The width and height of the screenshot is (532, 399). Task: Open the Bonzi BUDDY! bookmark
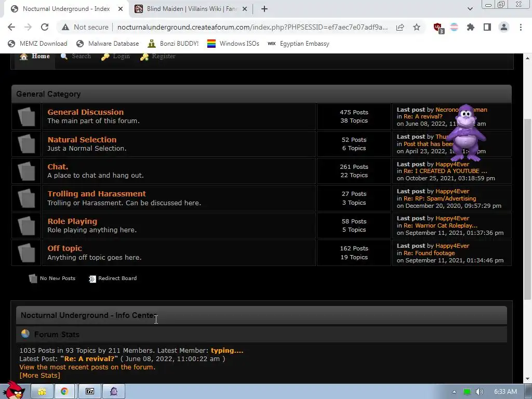pyautogui.click(x=173, y=44)
